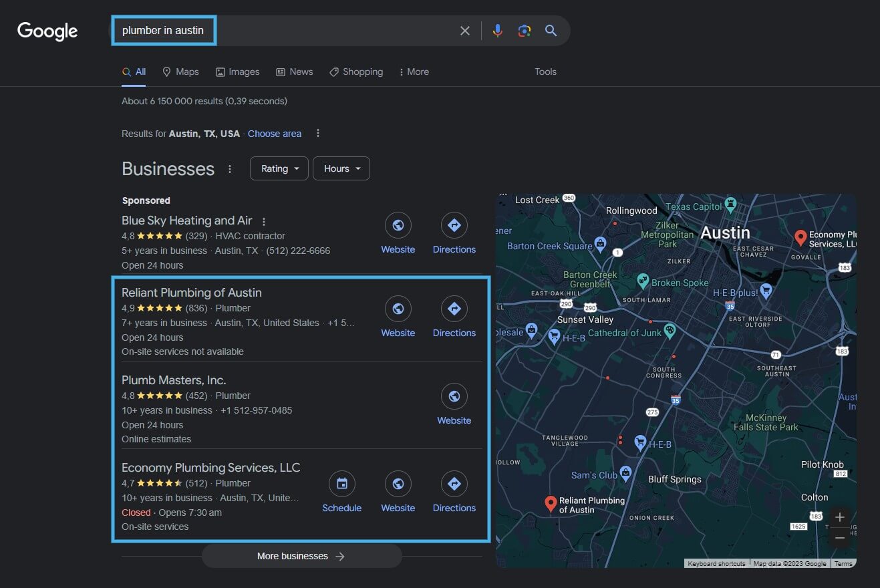The width and height of the screenshot is (880, 588).
Task: Get Directions to Reliant Plumbing of Austin
Action: (x=454, y=309)
